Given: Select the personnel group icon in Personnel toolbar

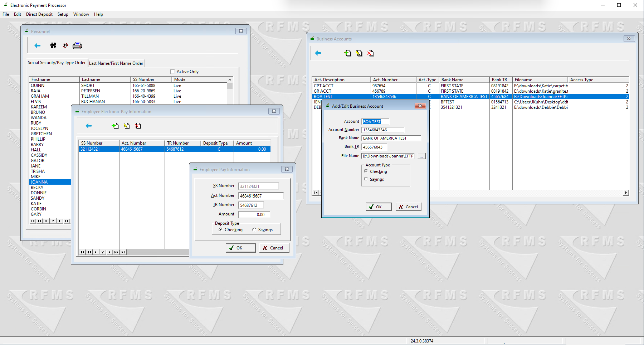Looking at the screenshot, I should click(x=53, y=45).
